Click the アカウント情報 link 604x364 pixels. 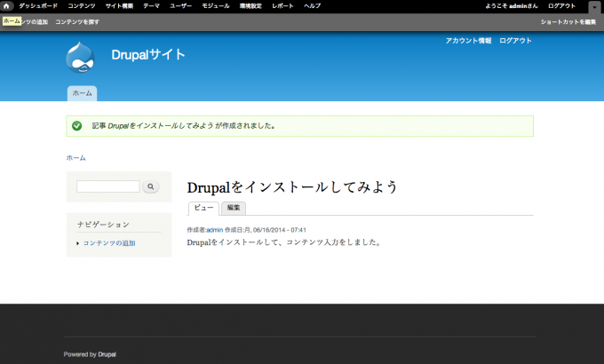click(x=468, y=41)
